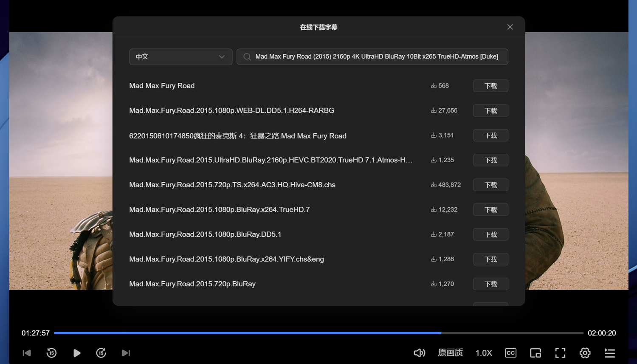Screen dimensions: 637x364
Task: Close the online subtitle download dialog
Action: 510,27
